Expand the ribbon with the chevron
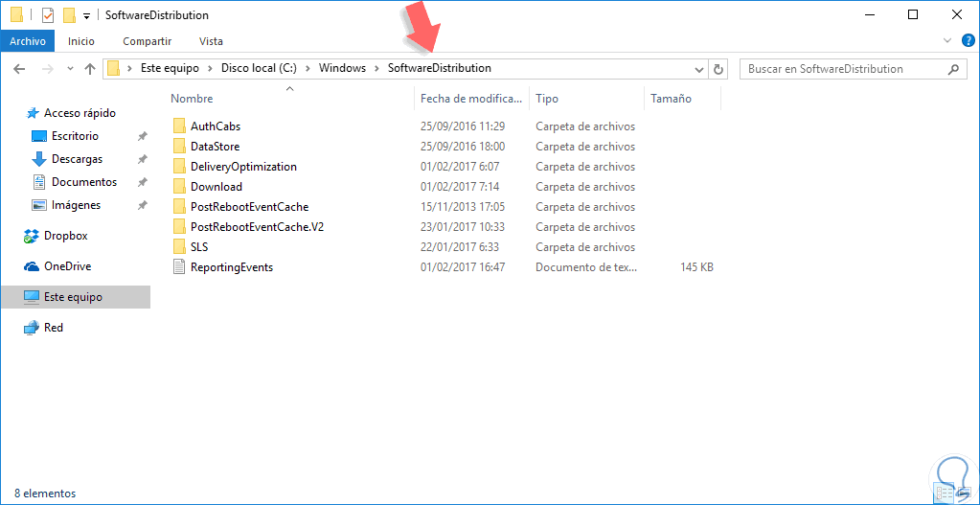The image size is (980, 505). [946, 41]
